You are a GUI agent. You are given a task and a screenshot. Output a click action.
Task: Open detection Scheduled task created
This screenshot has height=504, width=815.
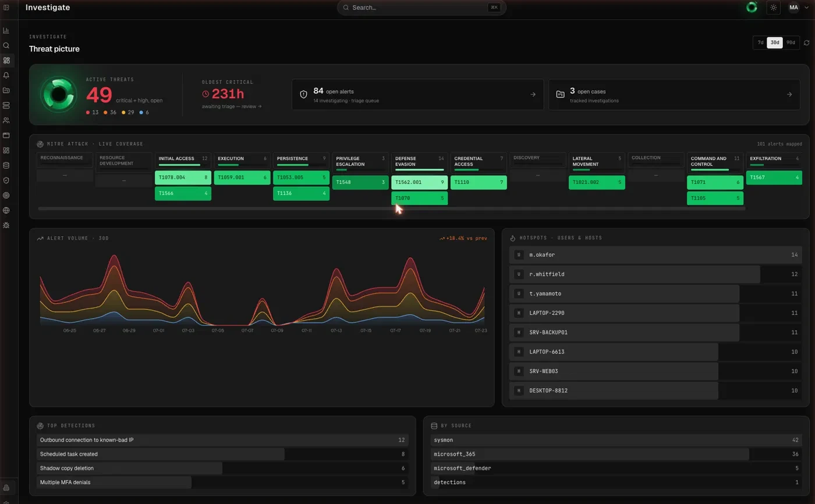(x=222, y=454)
